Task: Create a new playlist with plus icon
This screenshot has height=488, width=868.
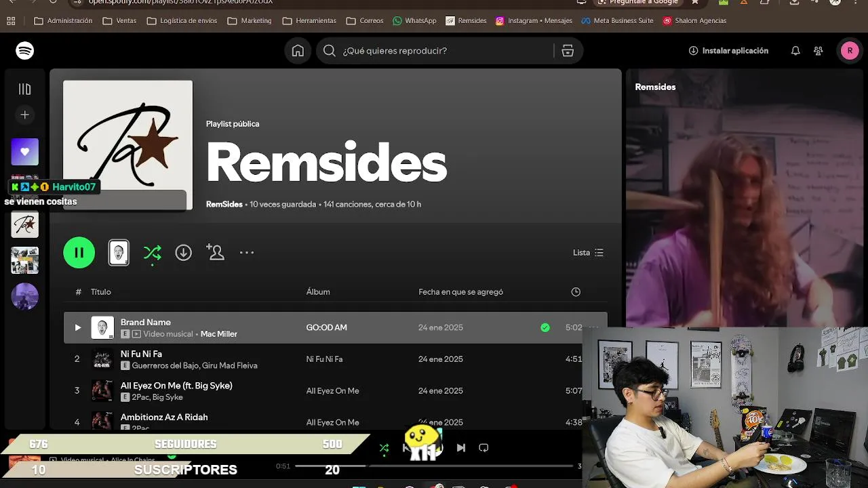Action: tap(25, 115)
